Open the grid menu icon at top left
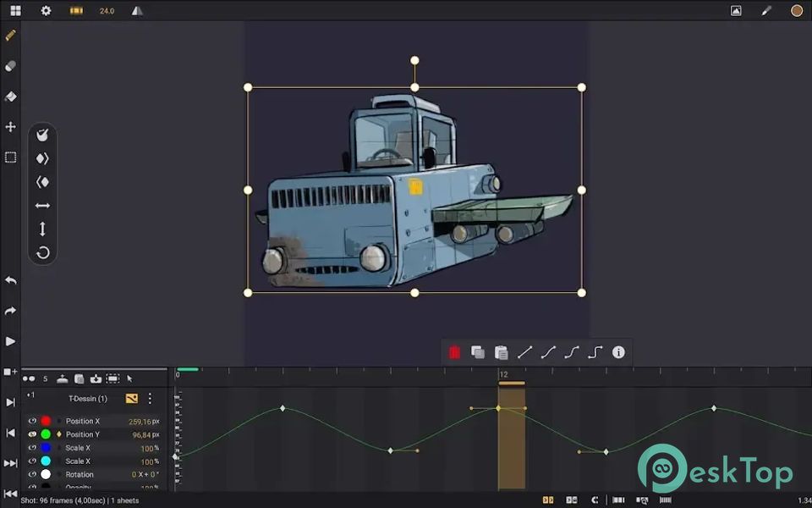812x508 pixels. click(x=15, y=10)
